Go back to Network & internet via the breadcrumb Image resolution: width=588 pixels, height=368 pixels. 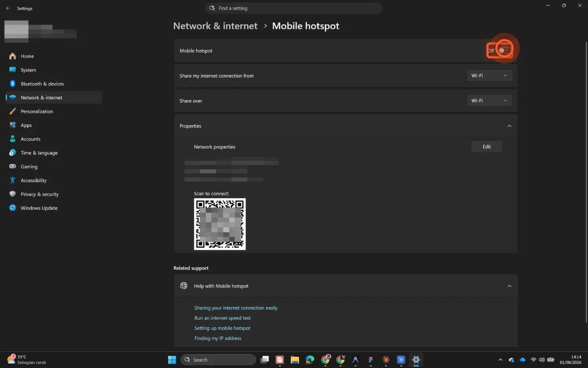pos(215,26)
